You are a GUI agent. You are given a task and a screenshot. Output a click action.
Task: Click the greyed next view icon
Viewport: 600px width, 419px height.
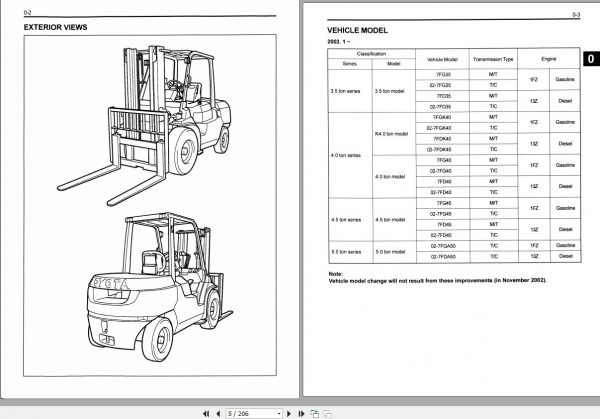(328, 414)
